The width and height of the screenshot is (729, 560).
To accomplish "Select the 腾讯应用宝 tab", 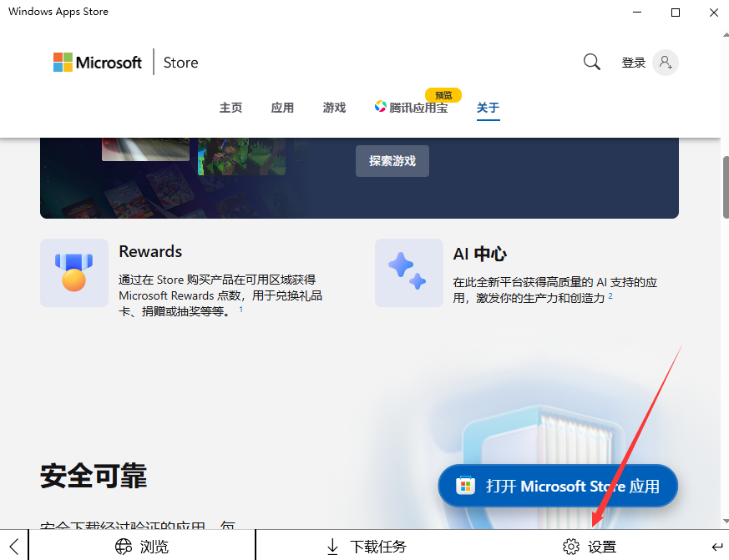I will coord(412,108).
